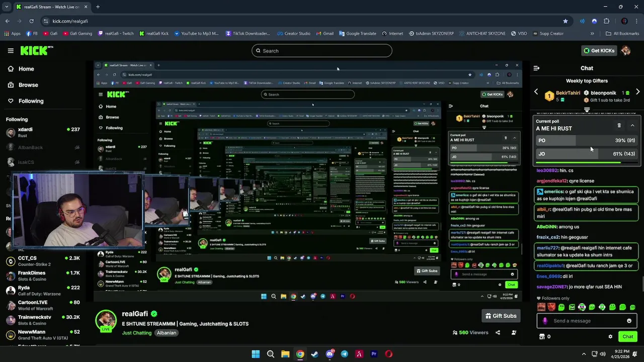Image resolution: width=644 pixels, height=362 pixels.
Task: Open File Explorer from the taskbar
Action: pos(285,354)
